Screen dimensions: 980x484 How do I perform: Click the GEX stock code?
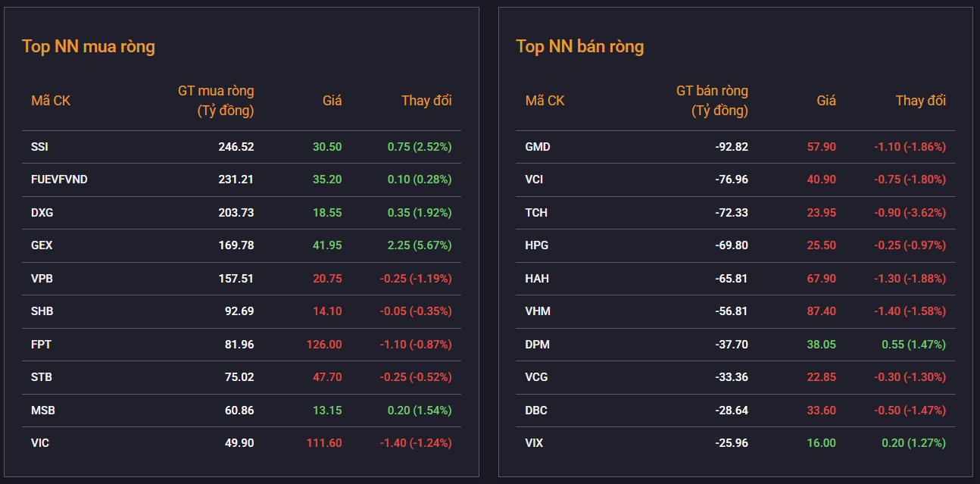[x=42, y=245]
